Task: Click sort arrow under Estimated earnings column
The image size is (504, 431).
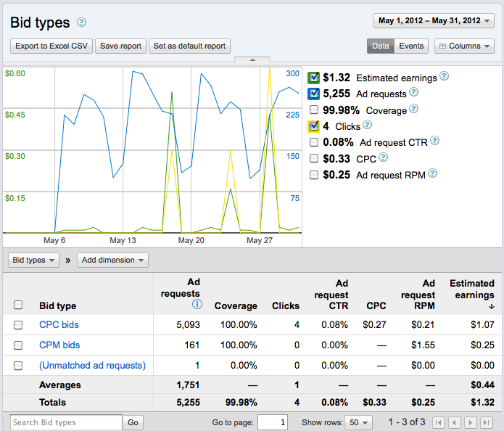Action: [491, 306]
